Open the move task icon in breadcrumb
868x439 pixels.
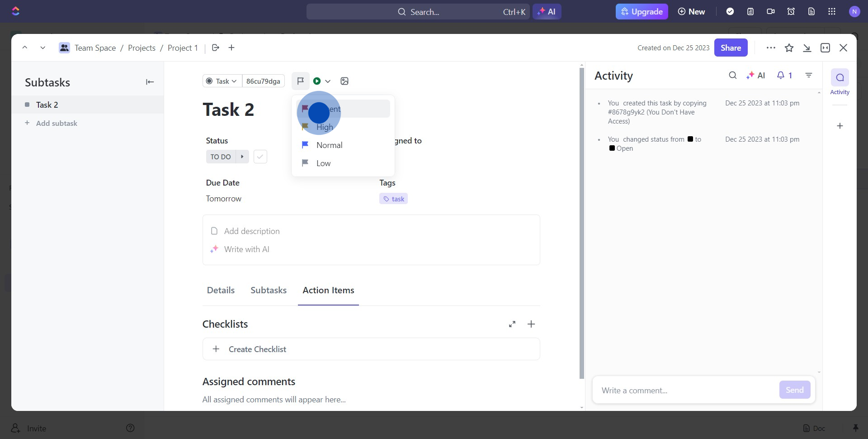click(216, 48)
